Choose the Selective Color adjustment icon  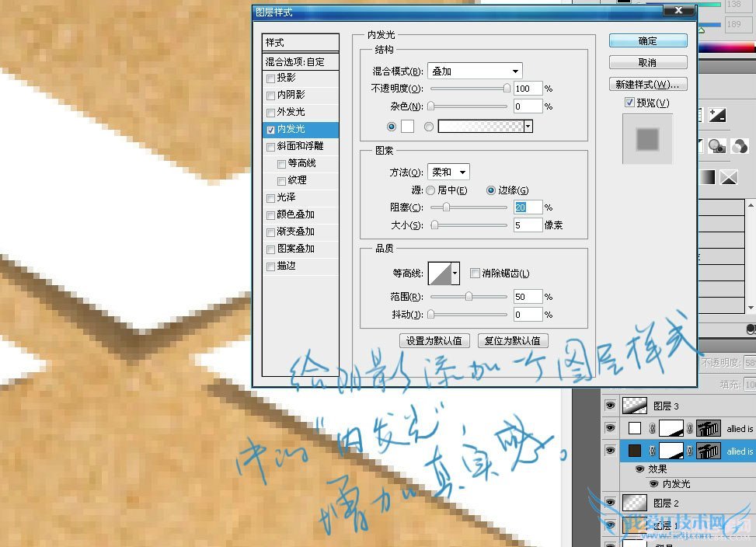729,177
